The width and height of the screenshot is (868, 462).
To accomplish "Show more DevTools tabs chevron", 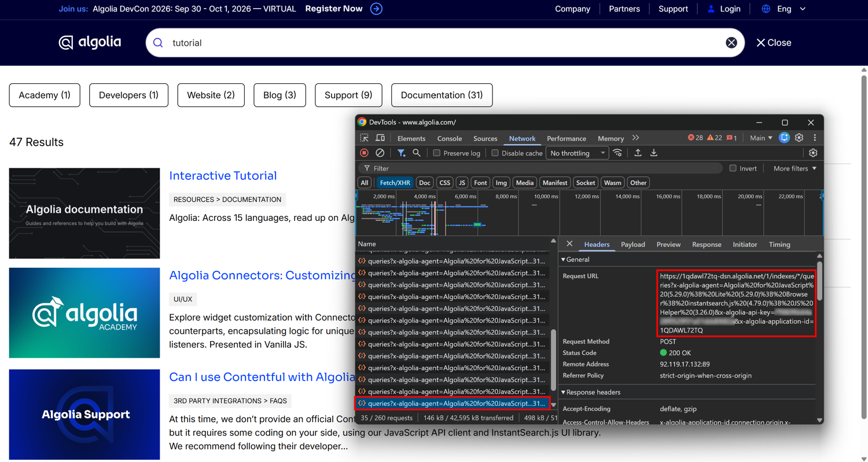I will pos(635,138).
